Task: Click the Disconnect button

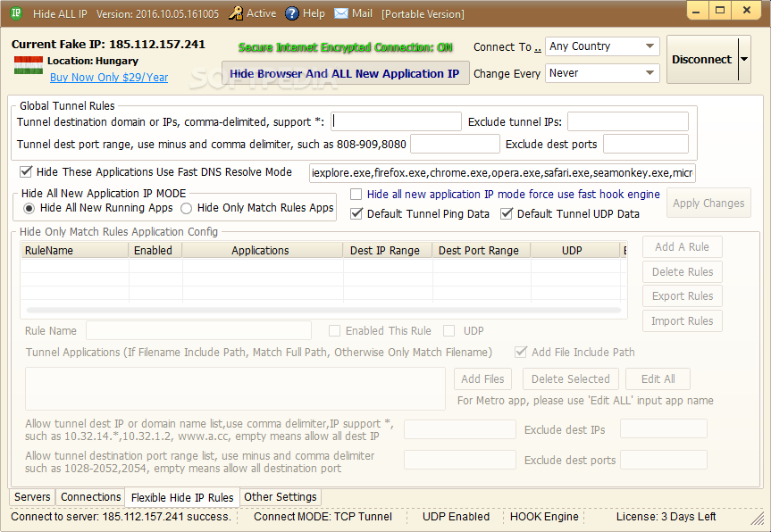Action: coord(701,60)
